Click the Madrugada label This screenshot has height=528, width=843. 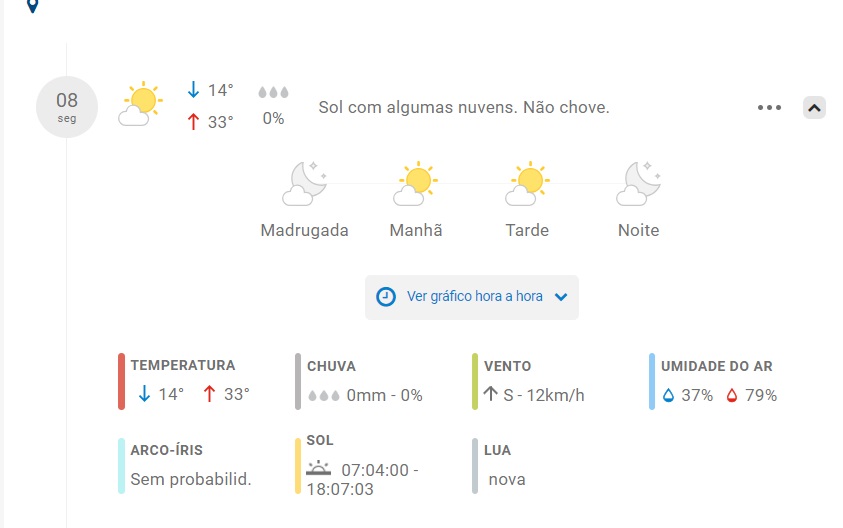(305, 230)
